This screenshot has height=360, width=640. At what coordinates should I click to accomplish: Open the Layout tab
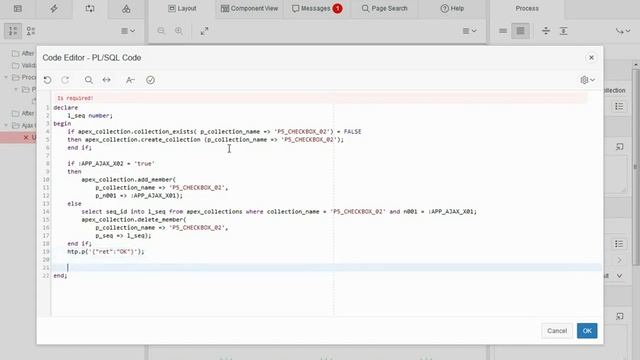pos(182,8)
